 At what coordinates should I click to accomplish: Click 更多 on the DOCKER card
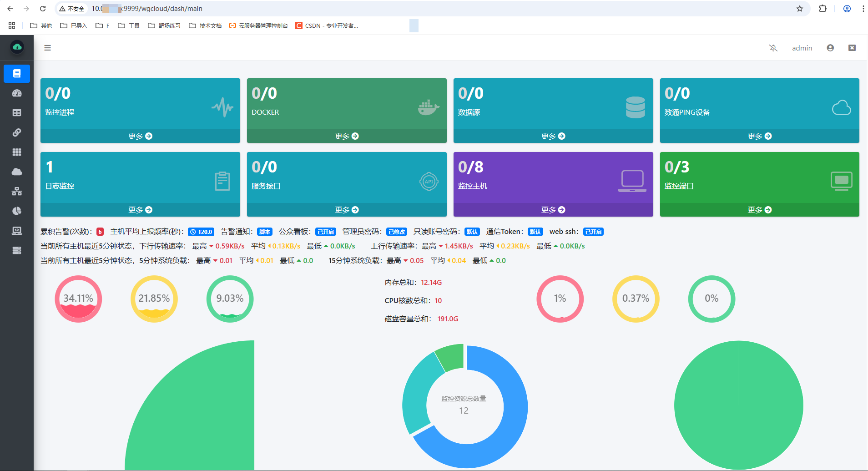[x=347, y=136]
